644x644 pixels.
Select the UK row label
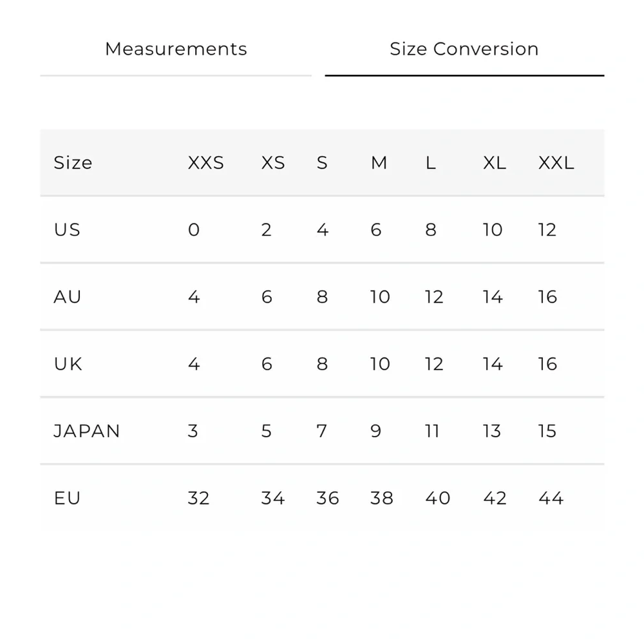click(x=68, y=364)
